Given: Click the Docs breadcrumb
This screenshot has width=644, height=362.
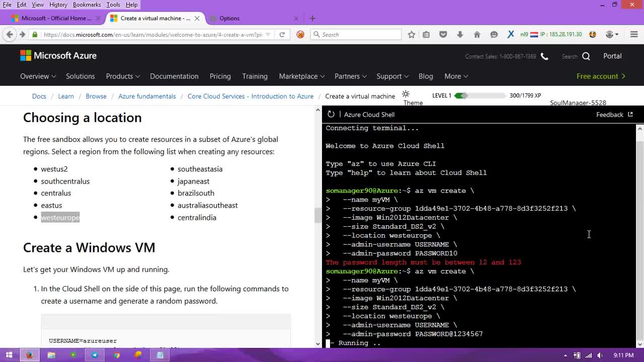Looking at the screenshot, I should [39, 96].
